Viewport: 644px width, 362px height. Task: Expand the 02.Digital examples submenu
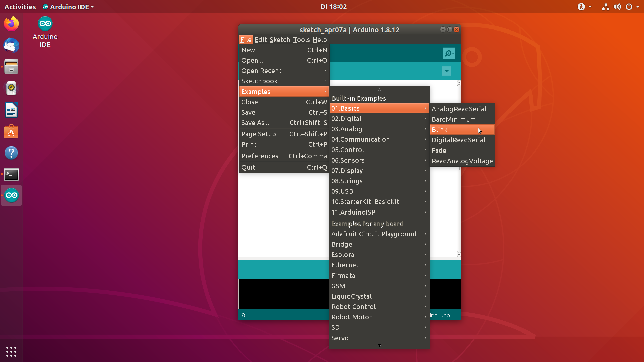[x=379, y=119]
